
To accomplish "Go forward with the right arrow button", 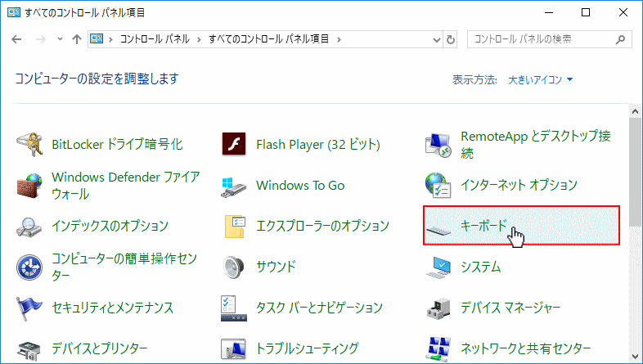I will pyautogui.click(x=41, y=39).
